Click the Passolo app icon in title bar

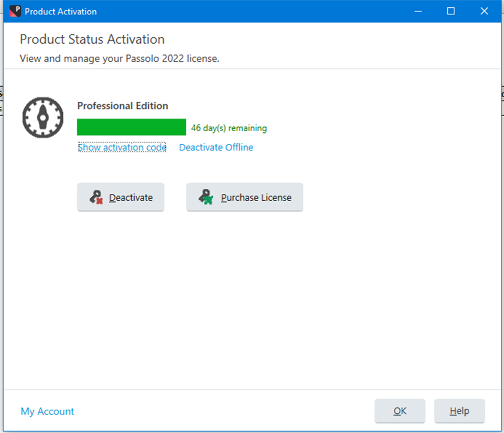(15, 11)
